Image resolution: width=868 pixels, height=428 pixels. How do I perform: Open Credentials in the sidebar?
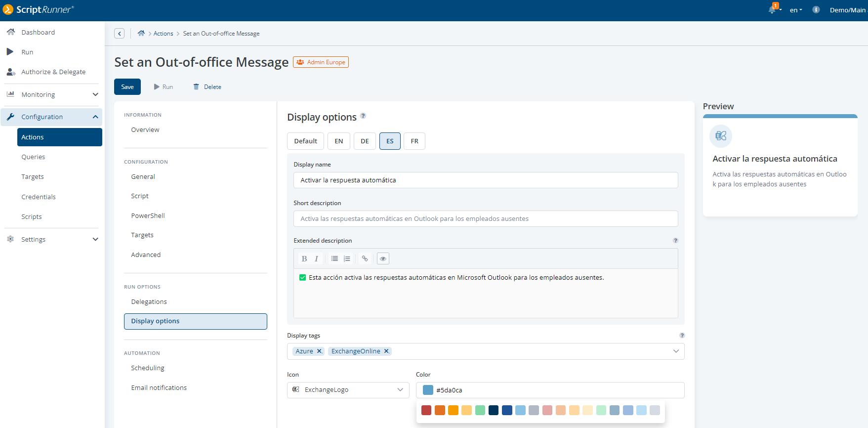click(x=39, y=197)
